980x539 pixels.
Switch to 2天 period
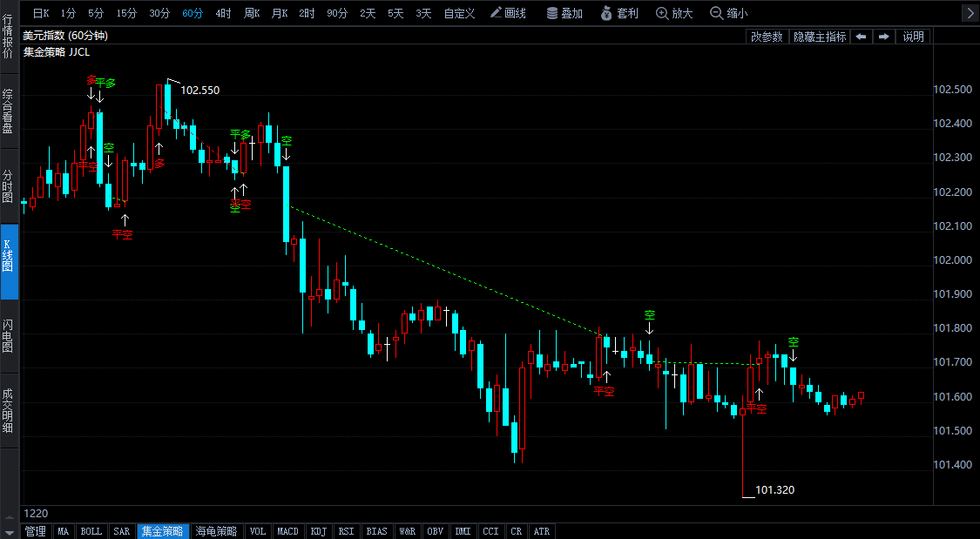coord(368,13)
